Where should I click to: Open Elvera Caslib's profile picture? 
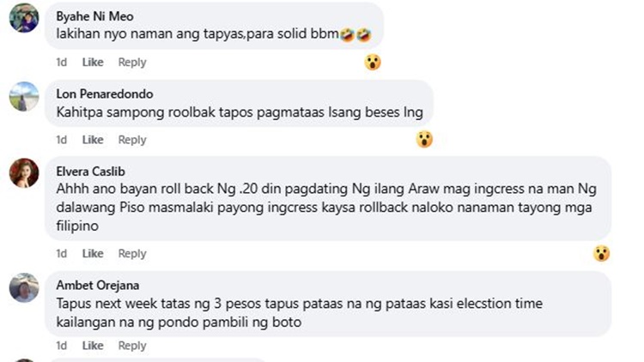point(24,172)
